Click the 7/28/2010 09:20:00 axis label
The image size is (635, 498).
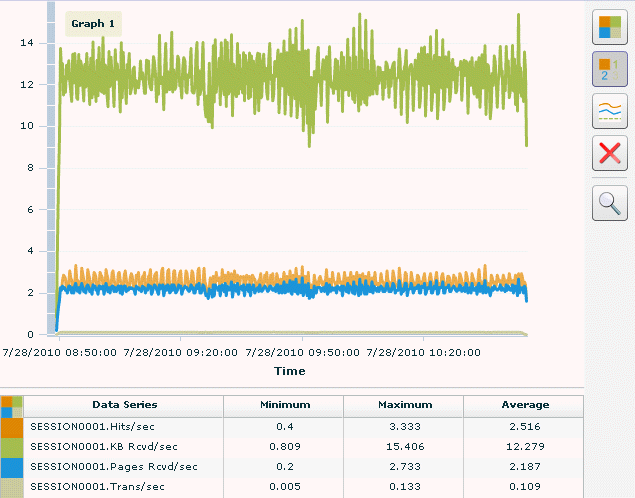click(180, 353)
